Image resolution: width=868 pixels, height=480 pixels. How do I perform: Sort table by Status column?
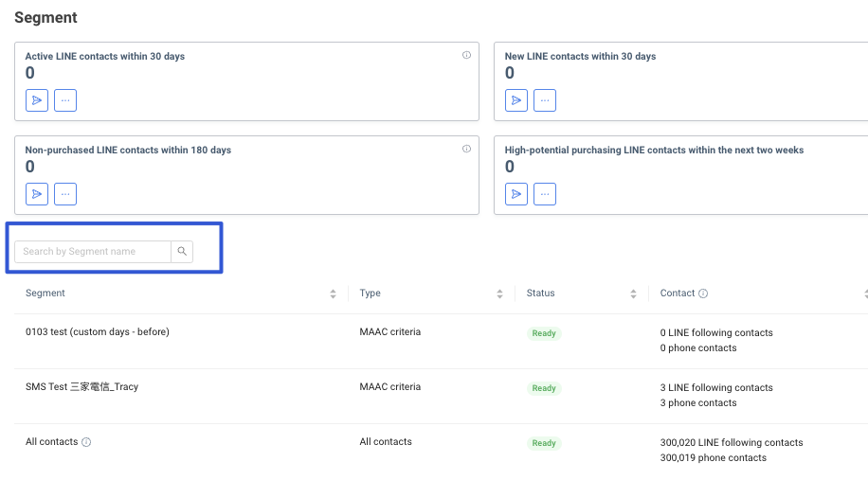[633, 294]
